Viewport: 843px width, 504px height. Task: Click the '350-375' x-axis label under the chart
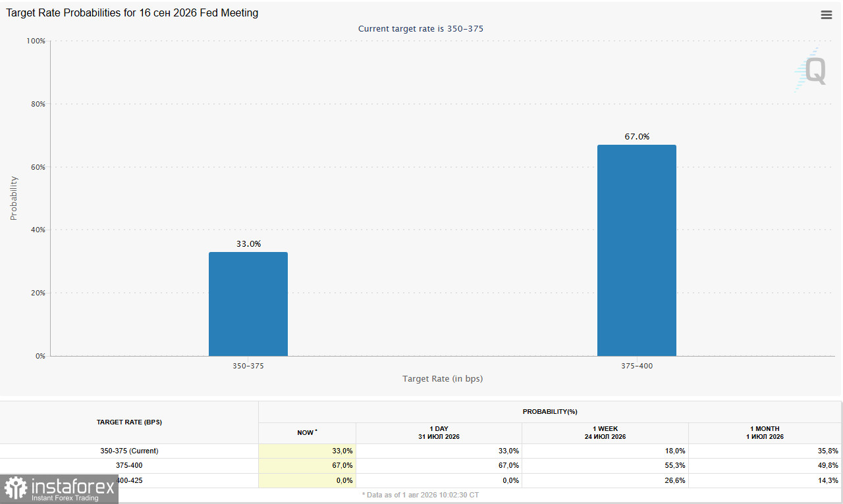tap(248, 366)
